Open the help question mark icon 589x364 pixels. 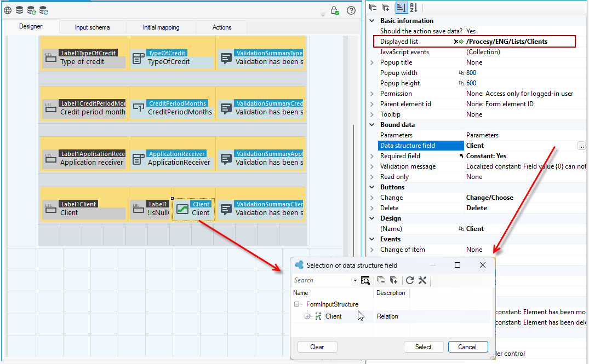(351, 10)
